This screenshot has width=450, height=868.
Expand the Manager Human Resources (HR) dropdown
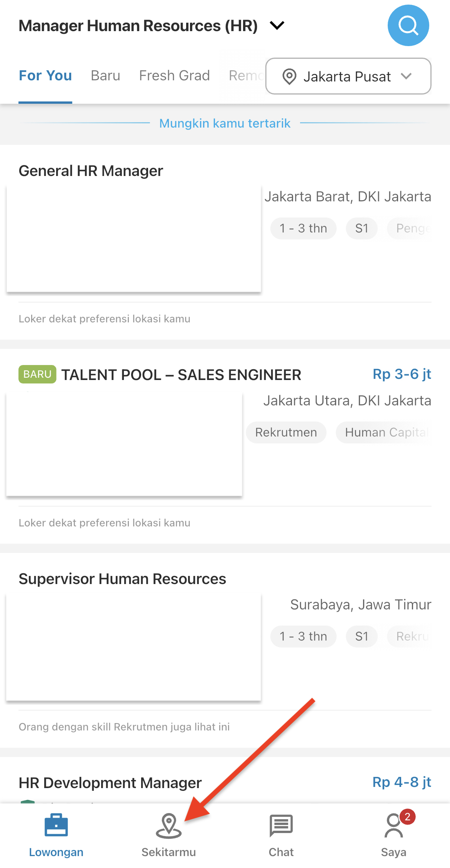(x=276, y=25)
